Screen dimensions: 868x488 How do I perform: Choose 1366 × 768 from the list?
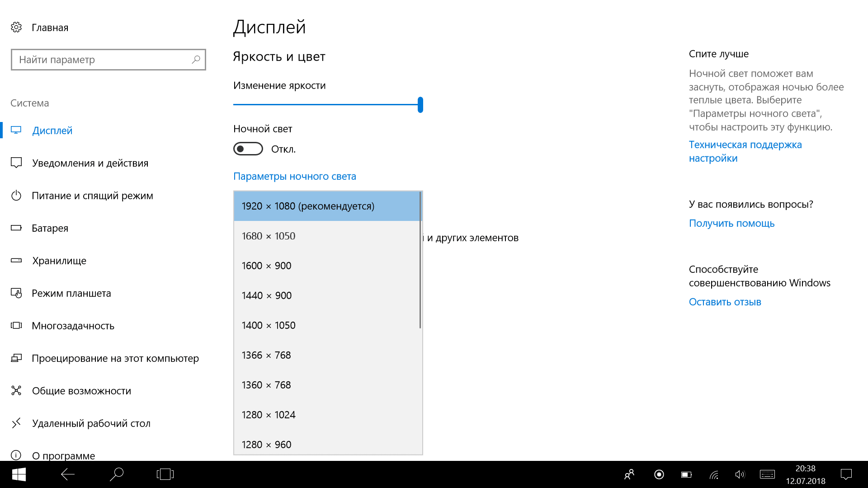(266, 355)
